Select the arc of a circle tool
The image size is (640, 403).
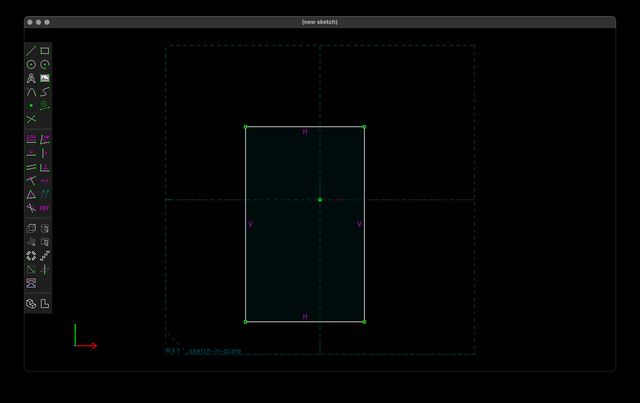45,65
